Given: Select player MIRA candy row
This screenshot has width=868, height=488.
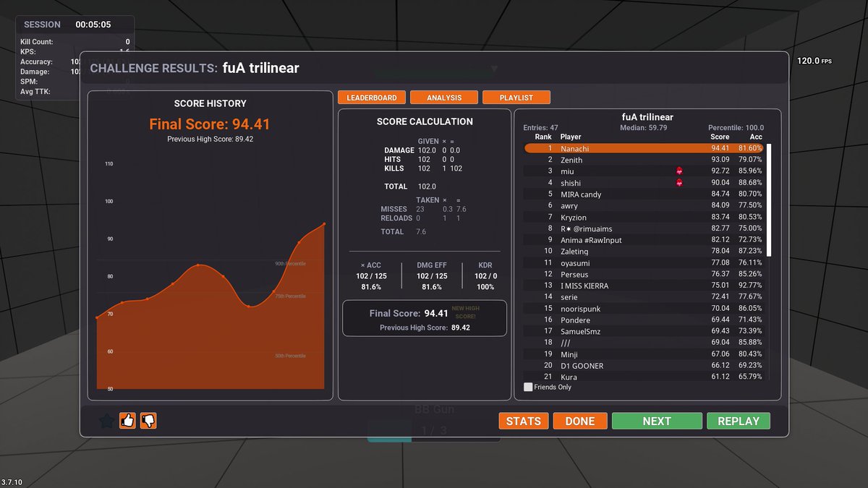Looking at the screenshot, I should [644, 194].
